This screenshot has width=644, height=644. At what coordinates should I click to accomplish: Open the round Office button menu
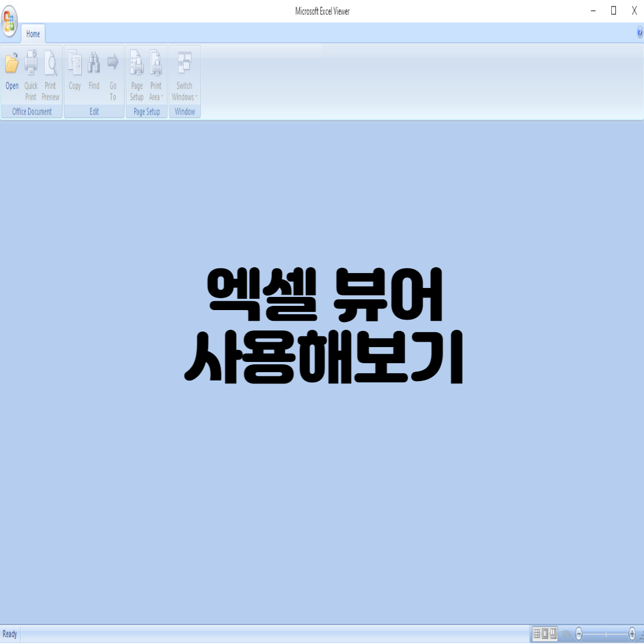click(x=10, y=20)
